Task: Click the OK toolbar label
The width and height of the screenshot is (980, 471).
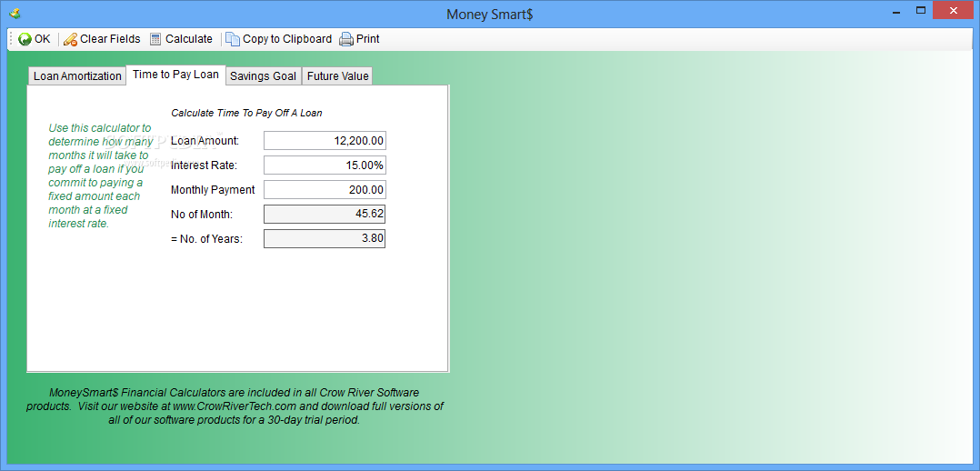Action: point(43,39)
